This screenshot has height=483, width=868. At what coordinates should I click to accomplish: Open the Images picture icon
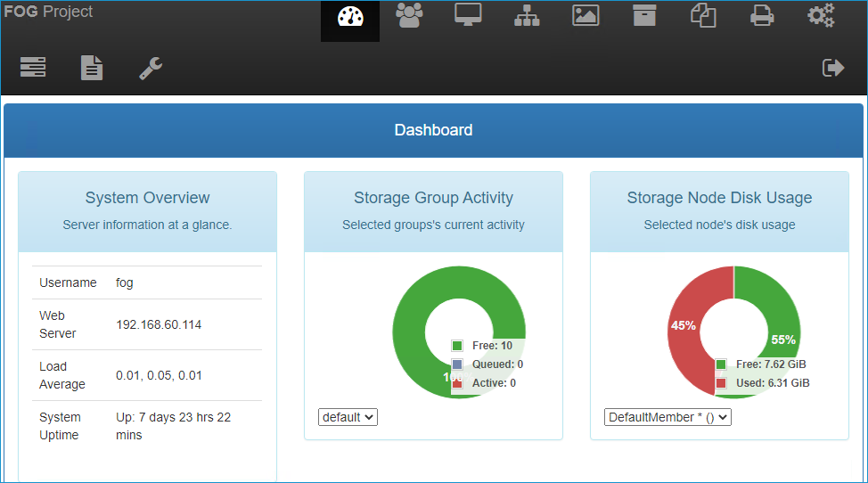[x=585, y=16]
